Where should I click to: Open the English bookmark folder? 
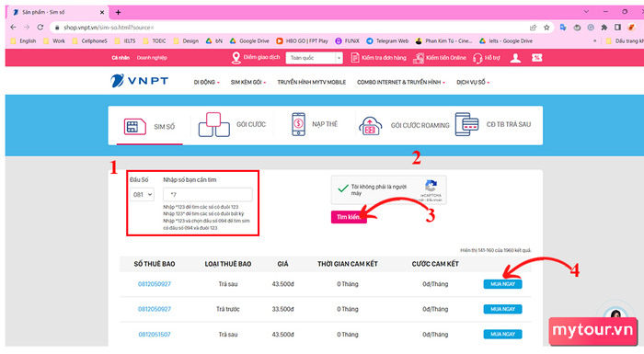(x=23, y=41)
